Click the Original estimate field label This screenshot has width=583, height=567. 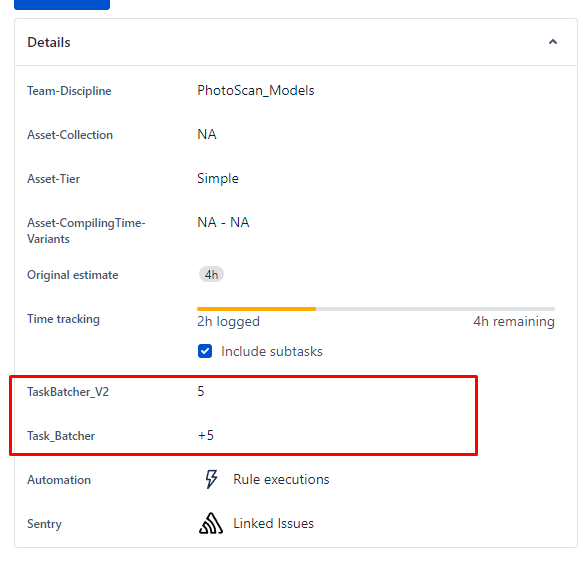(x=73, y=275)
